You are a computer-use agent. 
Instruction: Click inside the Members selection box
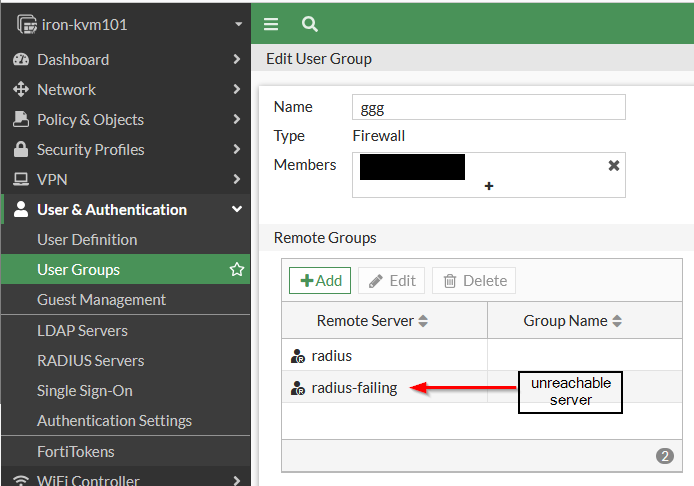(x=489, y=175)
